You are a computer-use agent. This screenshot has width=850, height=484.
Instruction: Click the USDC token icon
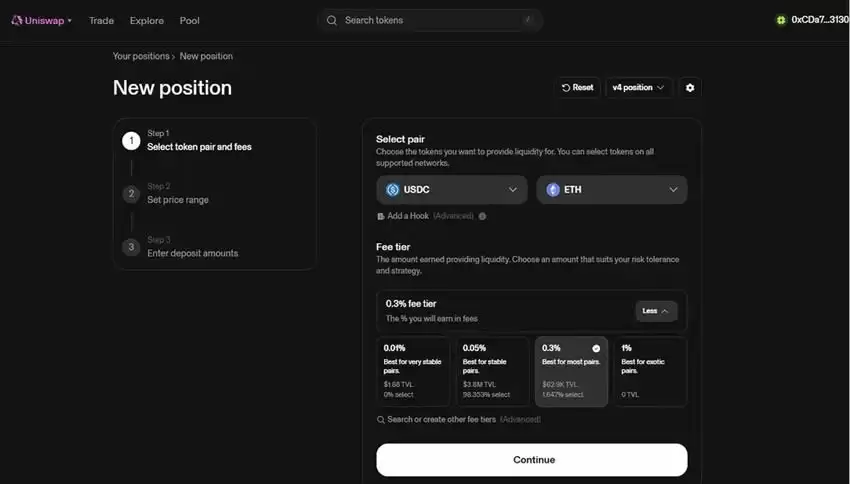[x=393, y=190]
